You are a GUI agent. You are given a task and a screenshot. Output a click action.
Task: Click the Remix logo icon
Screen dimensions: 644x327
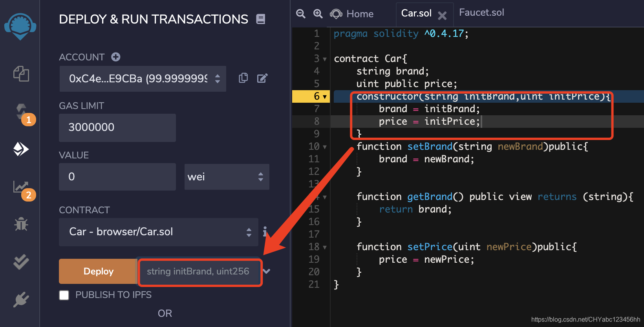20,26
